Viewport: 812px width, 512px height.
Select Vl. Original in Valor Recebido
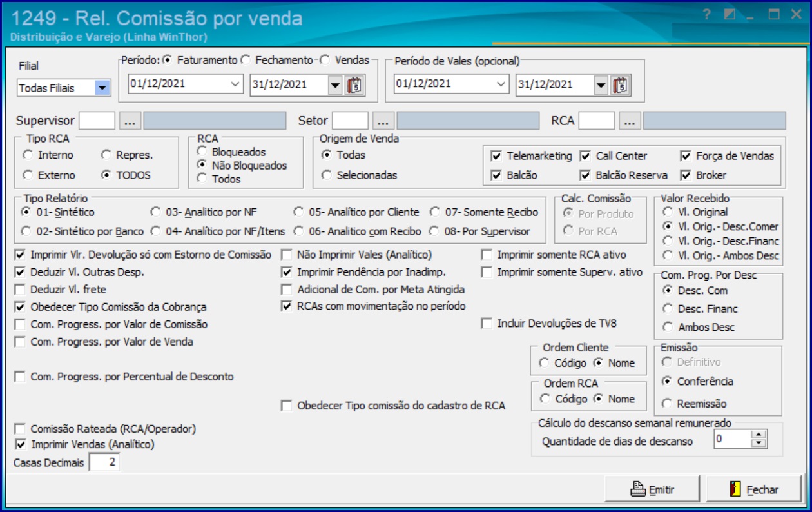pos(695,212)
